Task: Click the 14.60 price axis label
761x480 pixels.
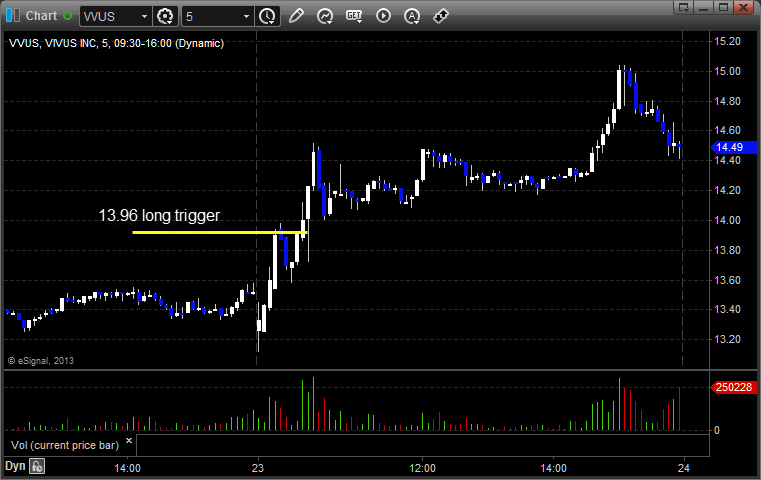Action: (728, 130)
